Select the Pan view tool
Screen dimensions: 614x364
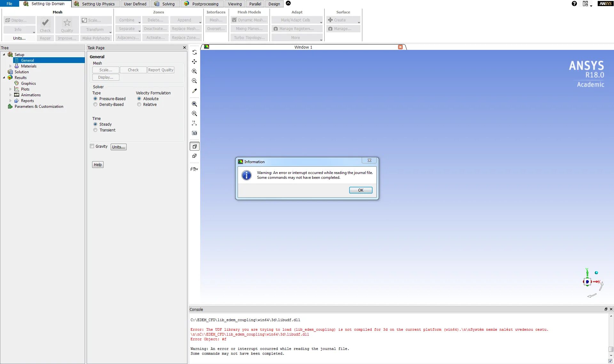pos(194,62)
